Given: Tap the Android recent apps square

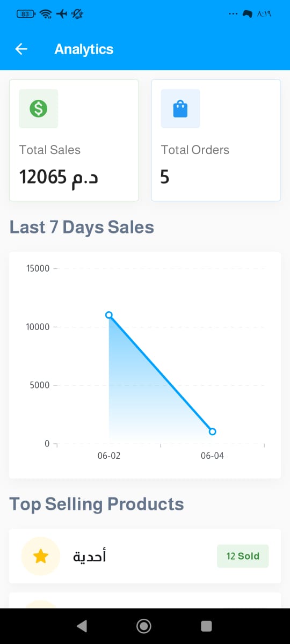Looking at the screenshot, I should [206, 626].
